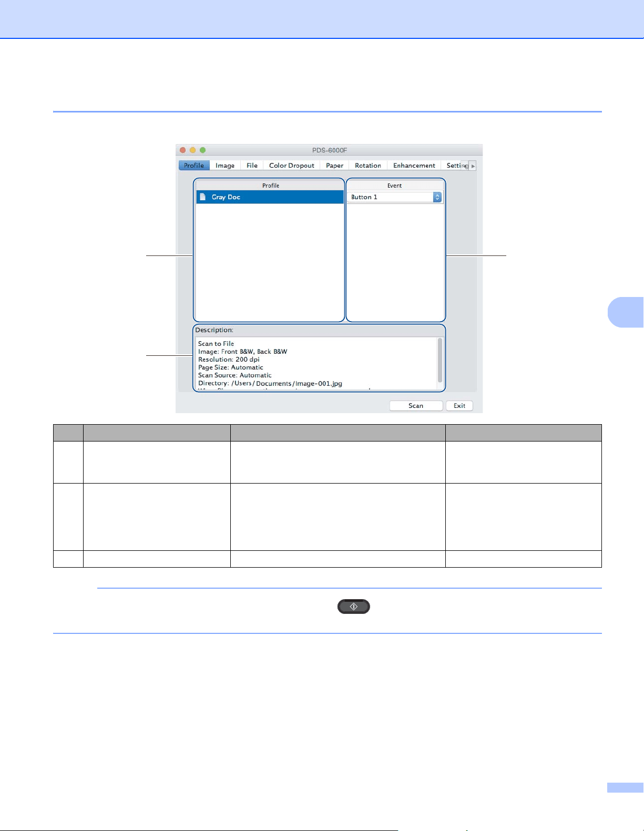Open the Color Dropout tab
Screen dimensions: 644x831
click(292, 166)
